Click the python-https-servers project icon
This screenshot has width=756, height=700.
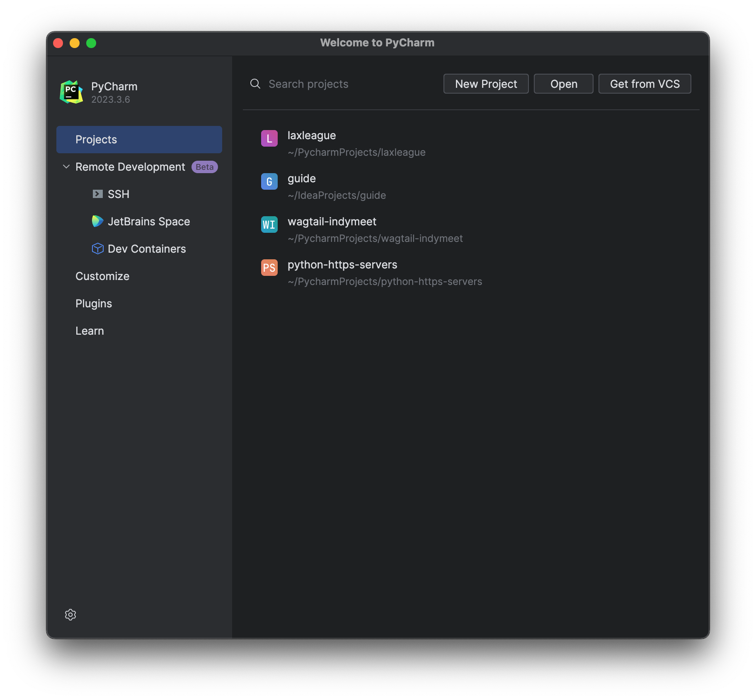click(x=269, y=268)
